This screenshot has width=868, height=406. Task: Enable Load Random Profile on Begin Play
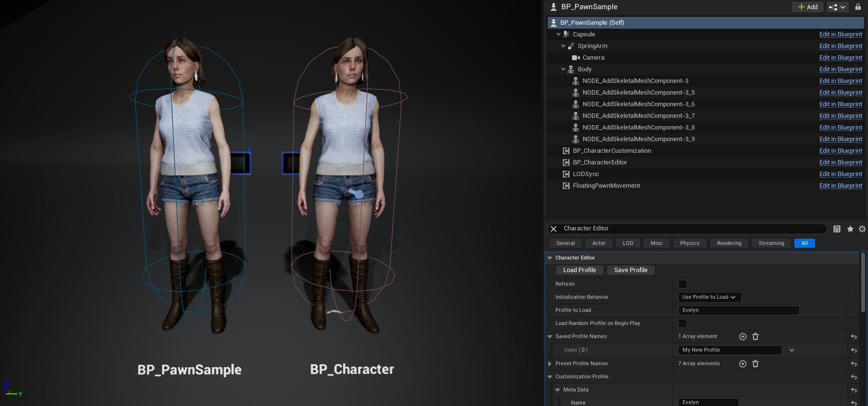pos(682,324)
